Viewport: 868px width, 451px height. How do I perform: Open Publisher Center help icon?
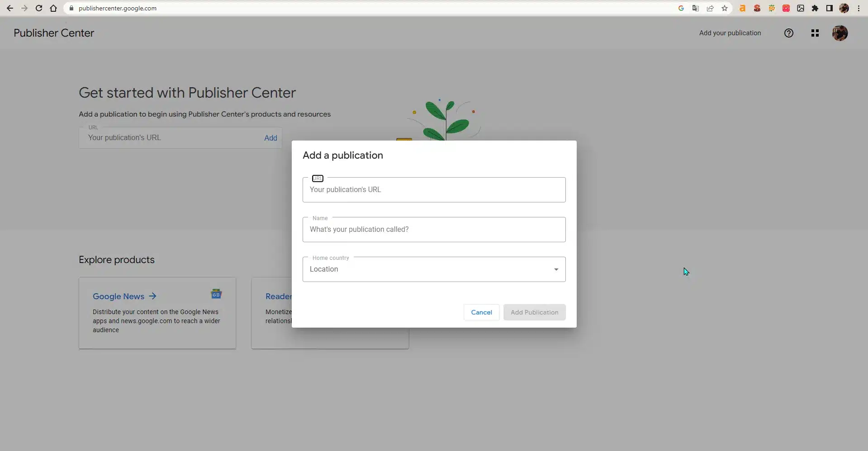789,33
